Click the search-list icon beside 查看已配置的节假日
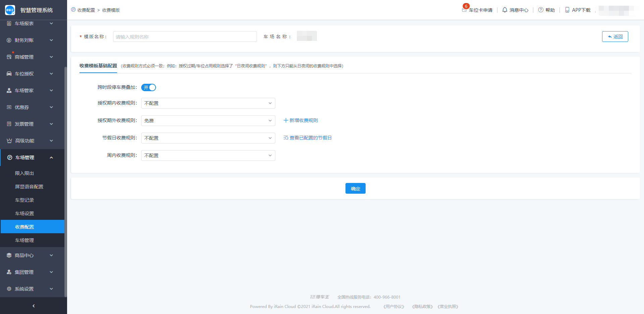This screenshot has height=314, width=644. 286,138
